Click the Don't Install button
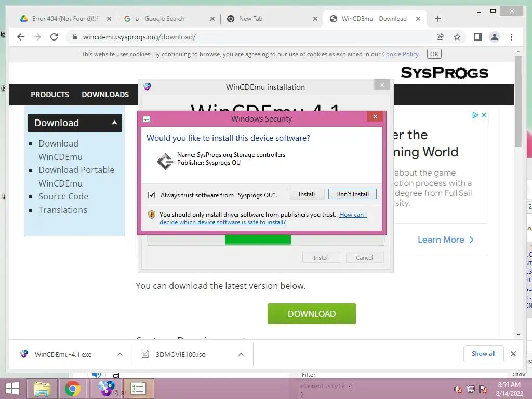Viewport: 532px width, 399px height. pyautogui.click(x=352, y=194)
